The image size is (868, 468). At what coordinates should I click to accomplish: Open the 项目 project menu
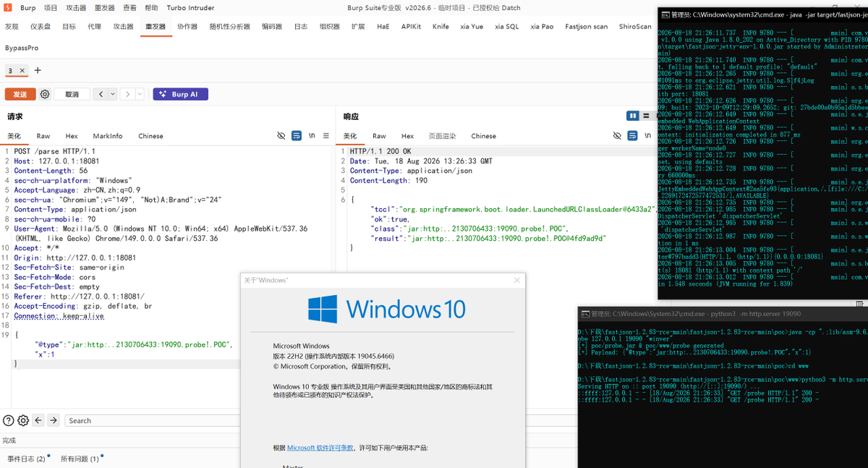50,7
